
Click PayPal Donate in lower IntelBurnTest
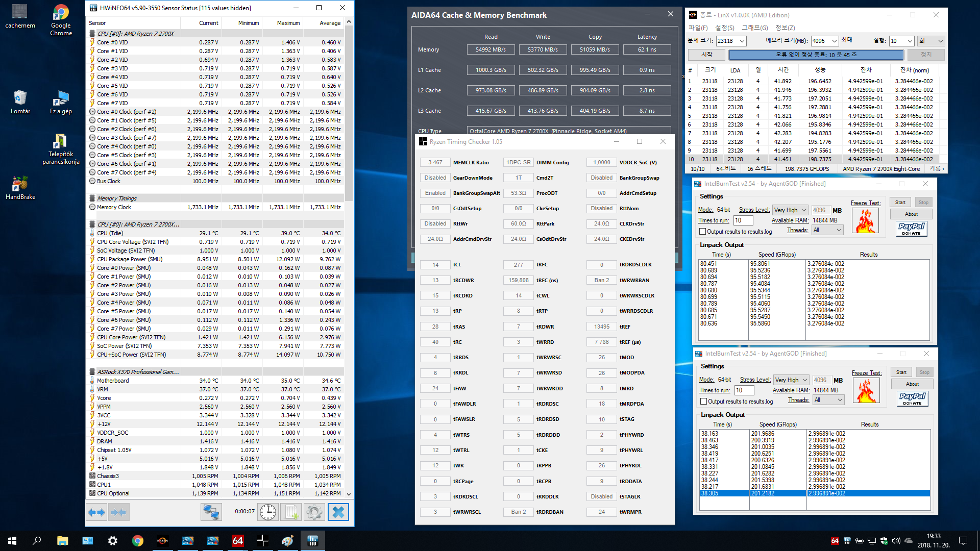click(x=913, y=398)
